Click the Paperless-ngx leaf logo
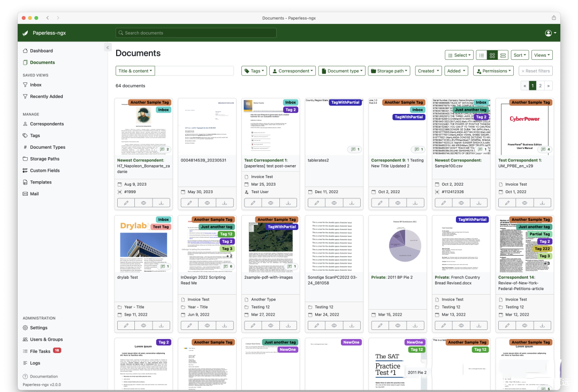 pyautogui.click(x=26, y=33)
